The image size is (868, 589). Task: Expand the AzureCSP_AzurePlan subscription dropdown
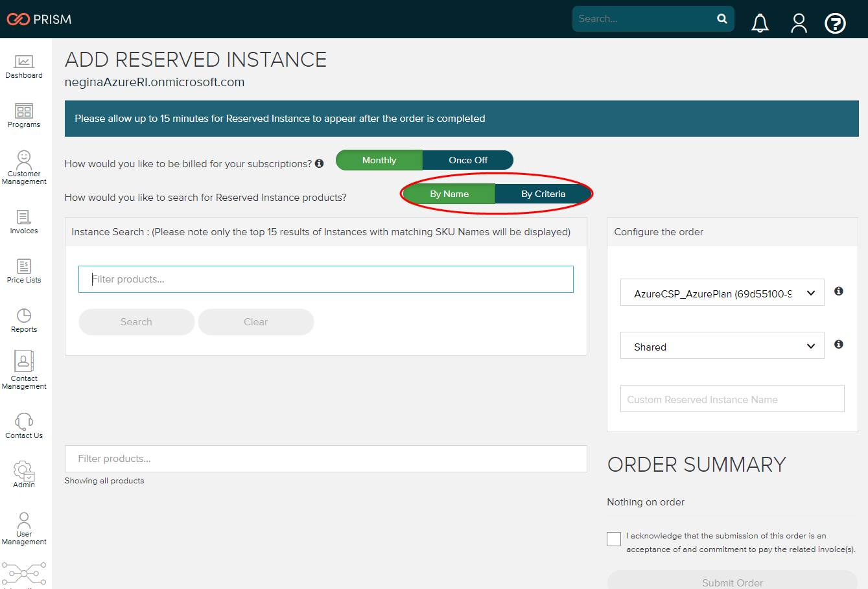click(x=722, y=293)
